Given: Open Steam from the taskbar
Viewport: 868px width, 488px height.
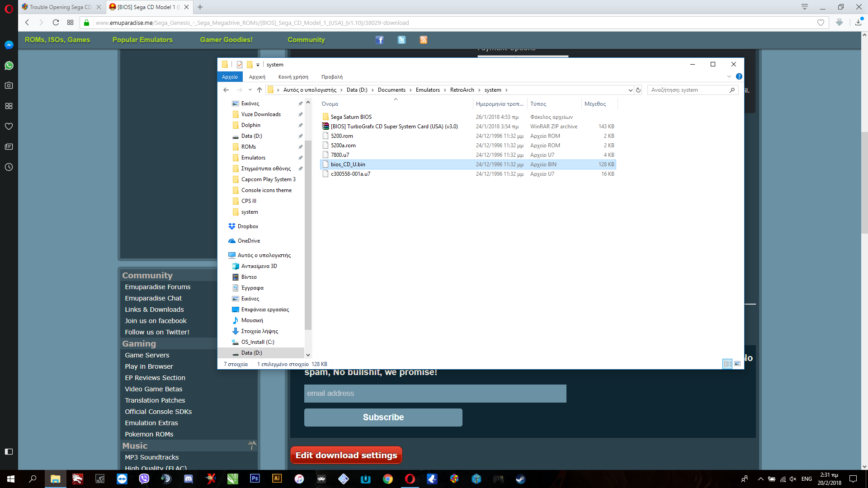Looking at the screenshot, I should click(x=520, y=479).
